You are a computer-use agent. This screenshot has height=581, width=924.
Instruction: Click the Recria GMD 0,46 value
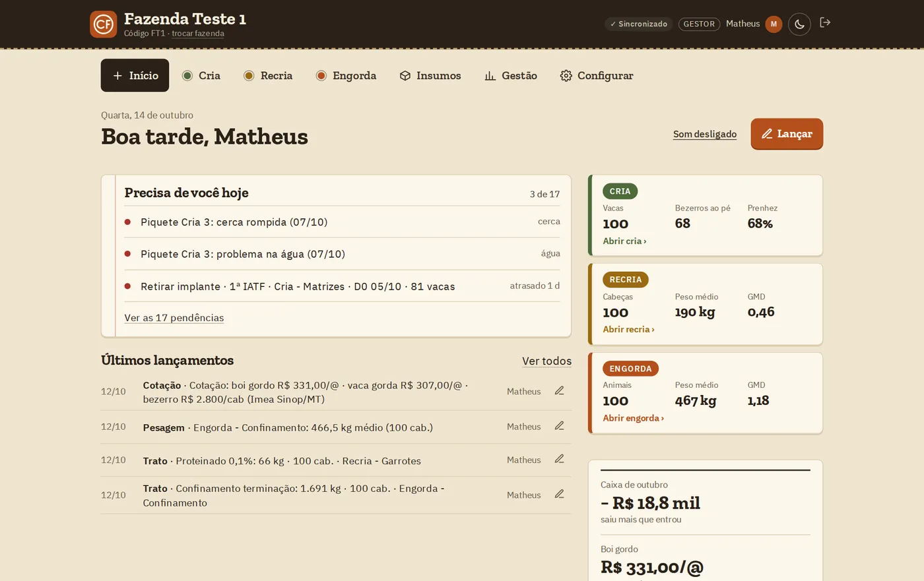pos(761,312)
